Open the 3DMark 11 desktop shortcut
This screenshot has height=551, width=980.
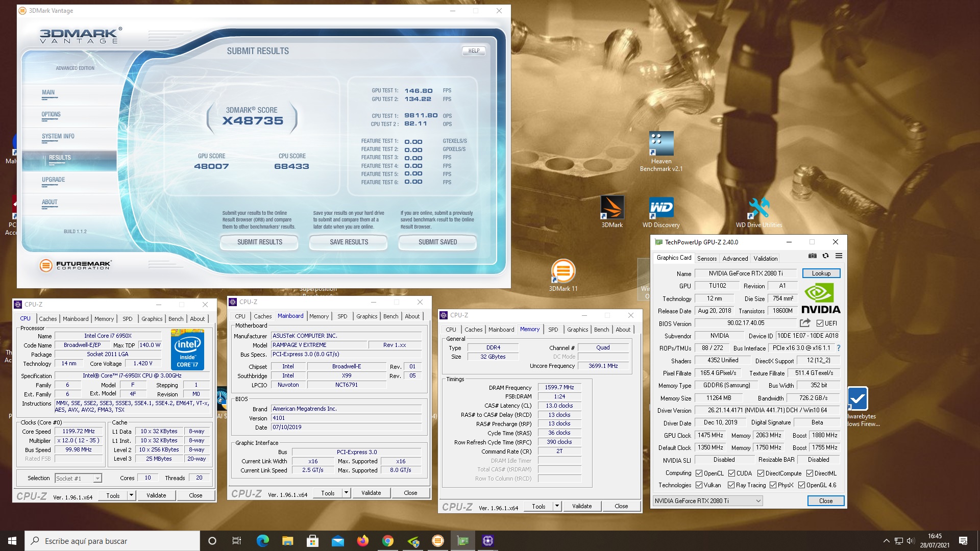point(563,275)
